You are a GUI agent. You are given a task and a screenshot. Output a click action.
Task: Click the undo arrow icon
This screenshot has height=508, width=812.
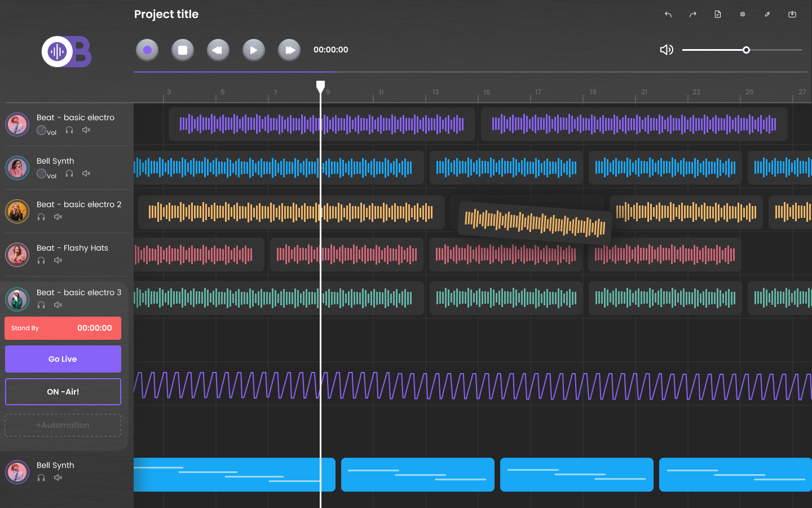pos(668,15)
